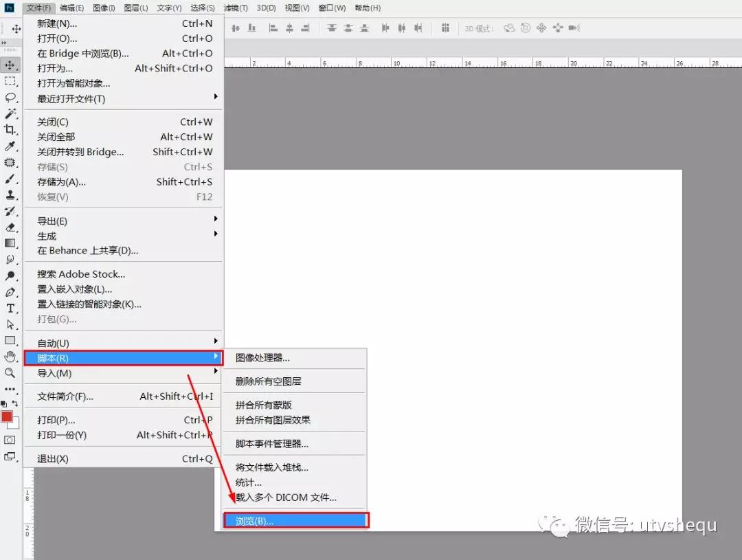Select the Horizontal Type tool
This screenshot has height=560, width=742.
pos(10,308)
